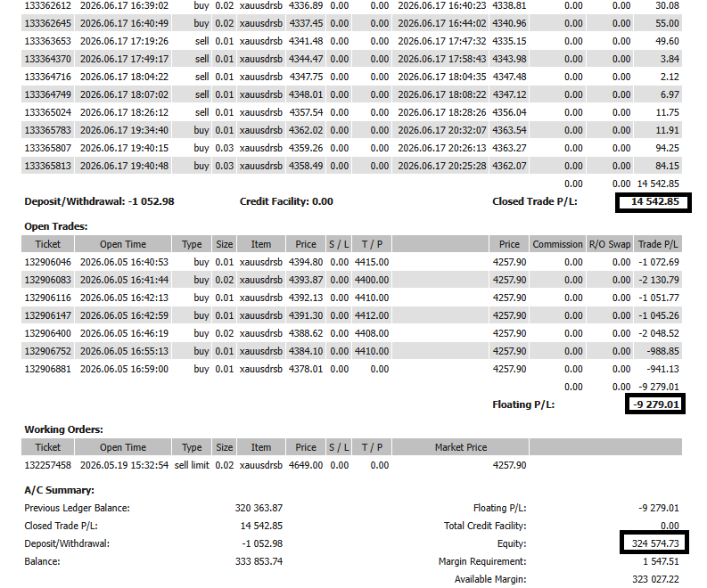Click T / P header in Open Trades
707x588 pixels.
[x=372, y=244]
